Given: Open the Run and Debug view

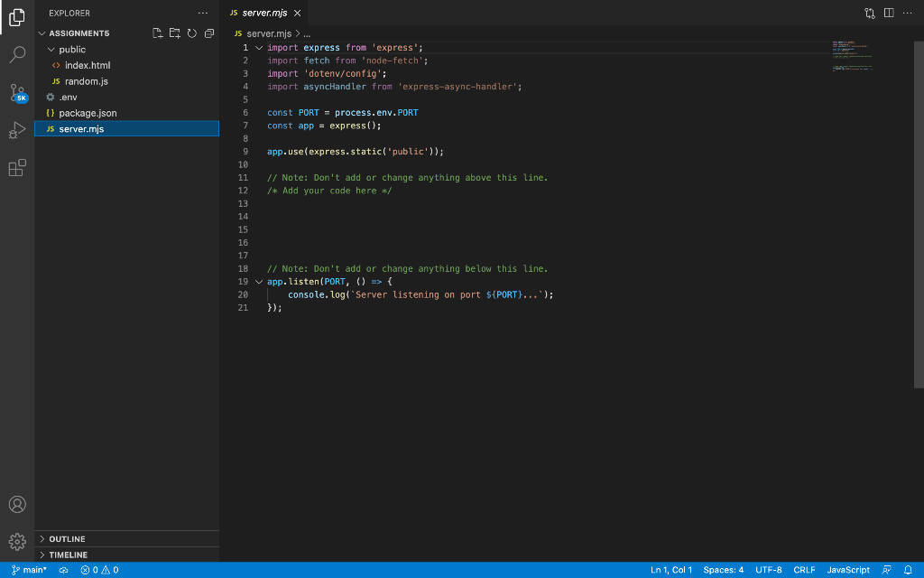Looking at the screenshot, I should tap(17, 130).
